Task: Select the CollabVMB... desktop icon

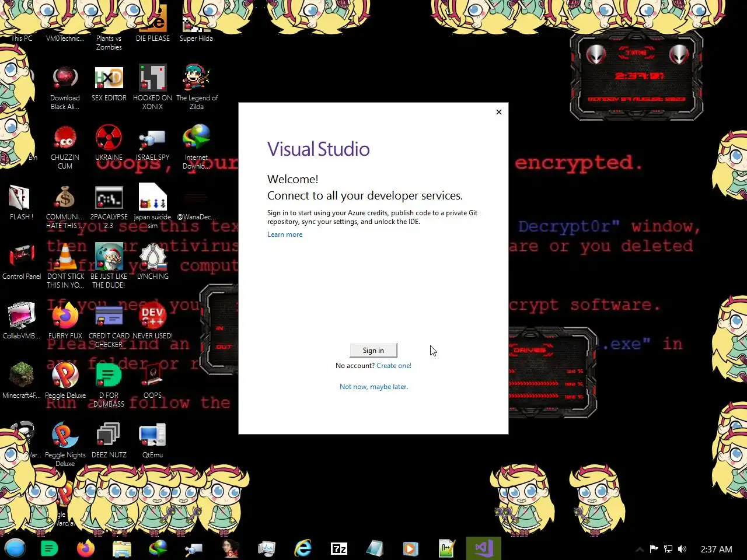Action: click(22, 321)
